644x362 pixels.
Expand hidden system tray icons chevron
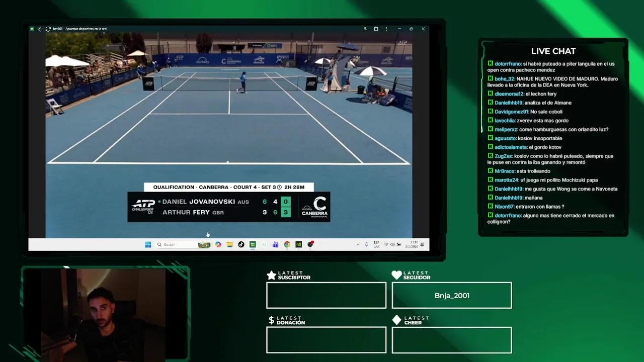coord(358,245)
